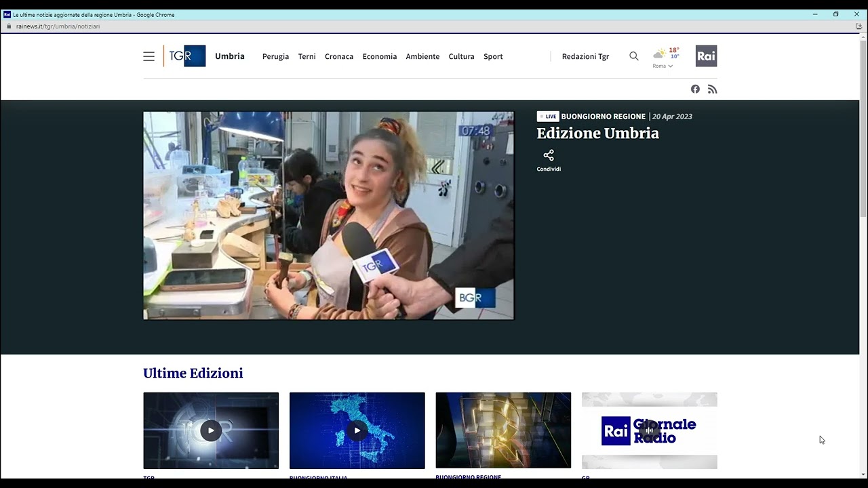Click the Ultime Edizioni heading
The width and height of the screenshot is (868, 488).
pos(193,373)
